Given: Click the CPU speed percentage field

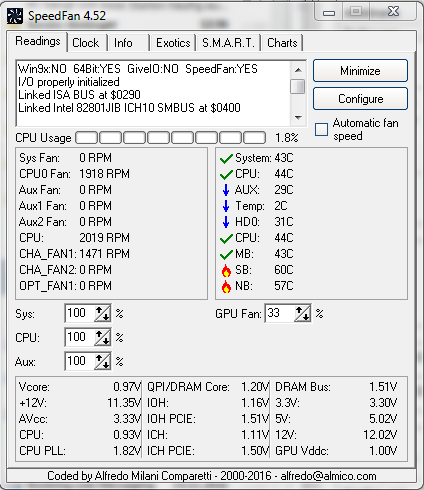Looking at the screenshot, I should tap(80, 338).
